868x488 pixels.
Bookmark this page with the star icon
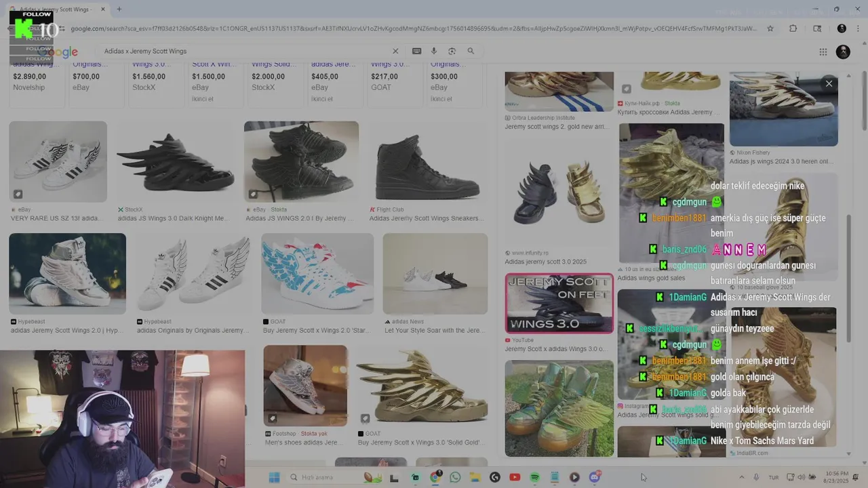coord(770,28)
